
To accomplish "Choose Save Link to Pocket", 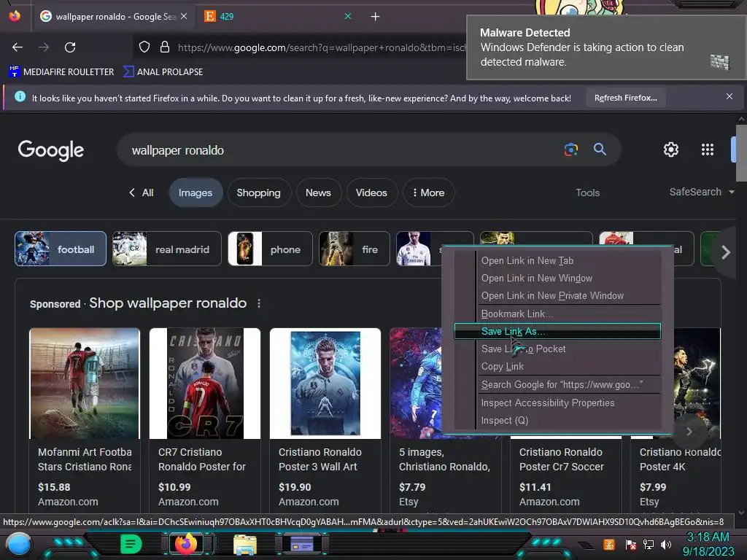I will point(557,349).
